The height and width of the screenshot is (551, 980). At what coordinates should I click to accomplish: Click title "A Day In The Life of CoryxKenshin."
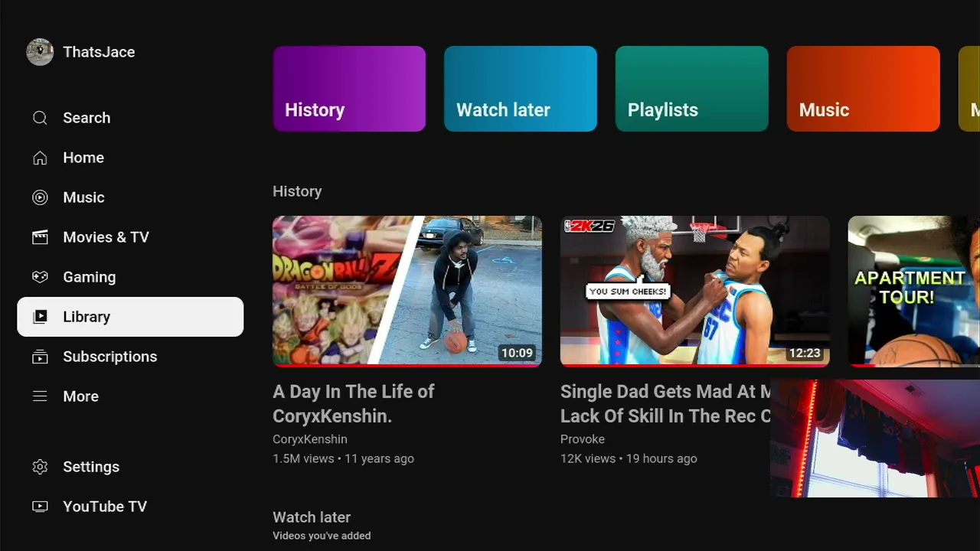354,403
